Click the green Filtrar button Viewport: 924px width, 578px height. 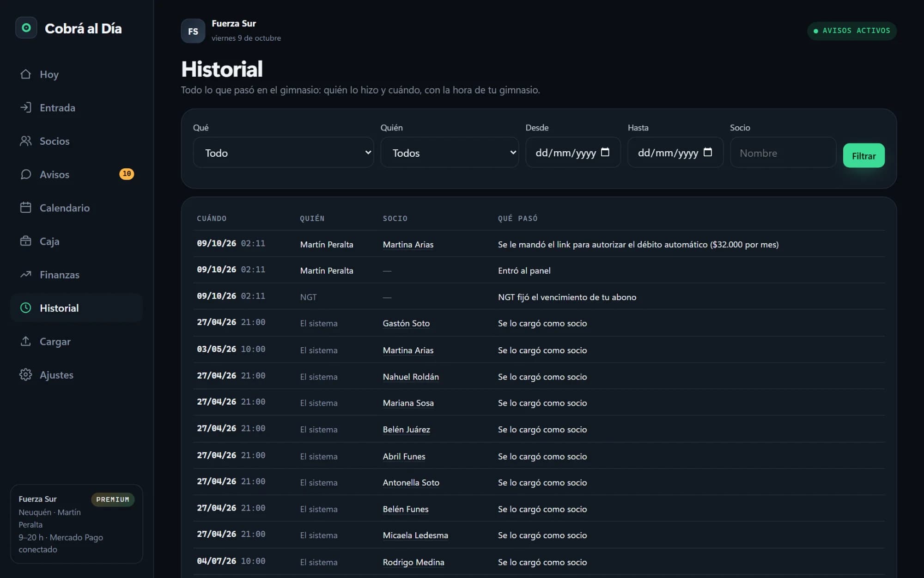[x=863, y=156]
